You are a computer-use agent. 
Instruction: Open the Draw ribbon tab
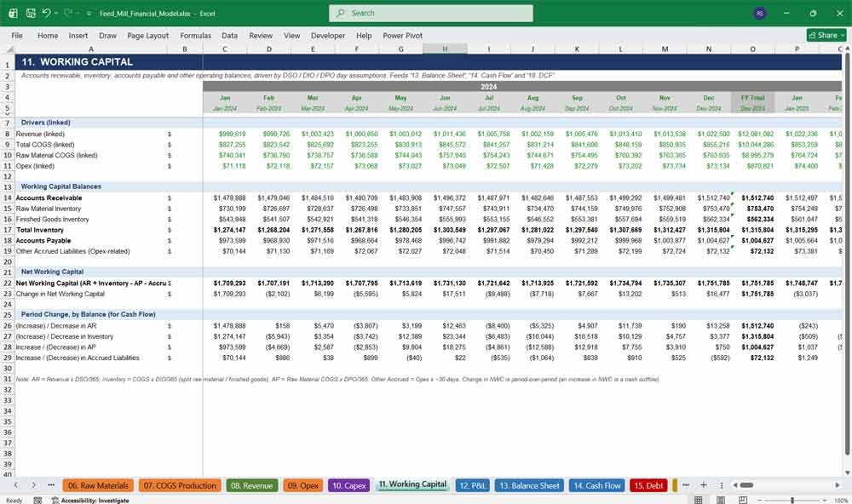pyautogui.click(x=107, y=35)
